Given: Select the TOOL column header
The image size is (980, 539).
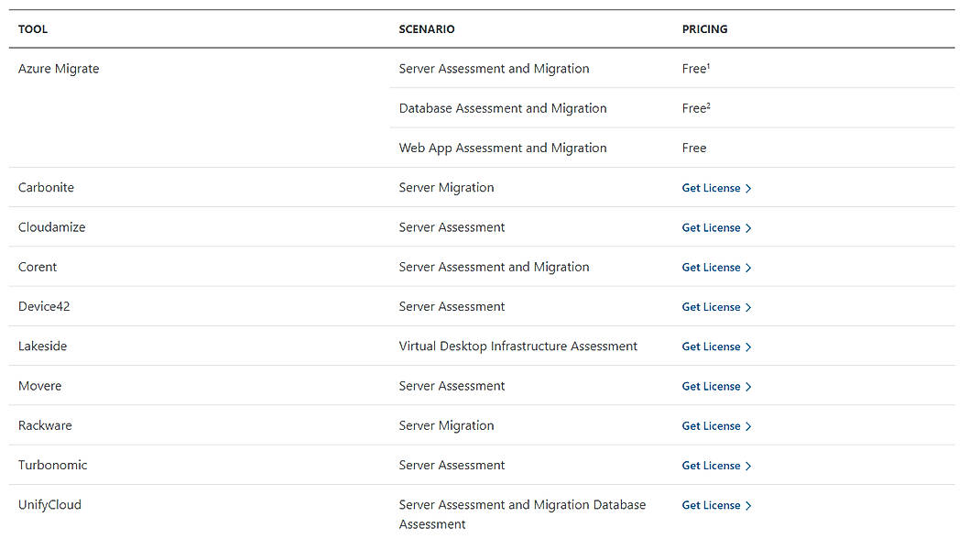Looking at the screenshot, I should (33, 28).
